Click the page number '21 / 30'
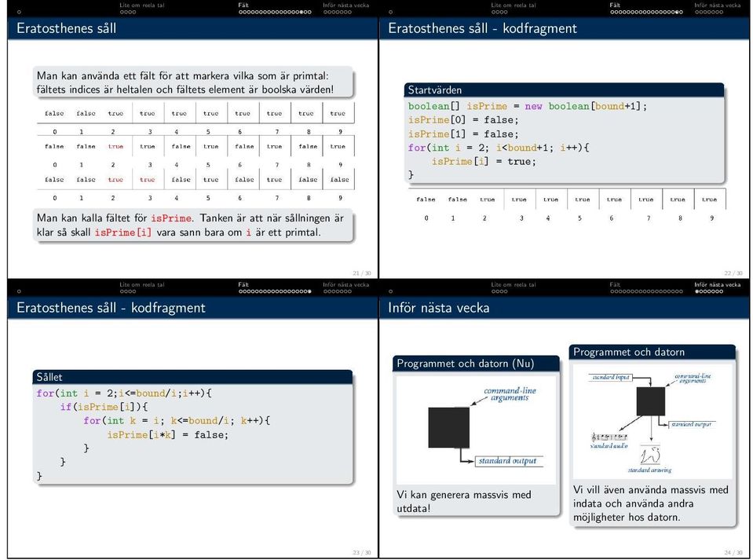This screenshot has width=753, height=560. [x=362, y=273]
